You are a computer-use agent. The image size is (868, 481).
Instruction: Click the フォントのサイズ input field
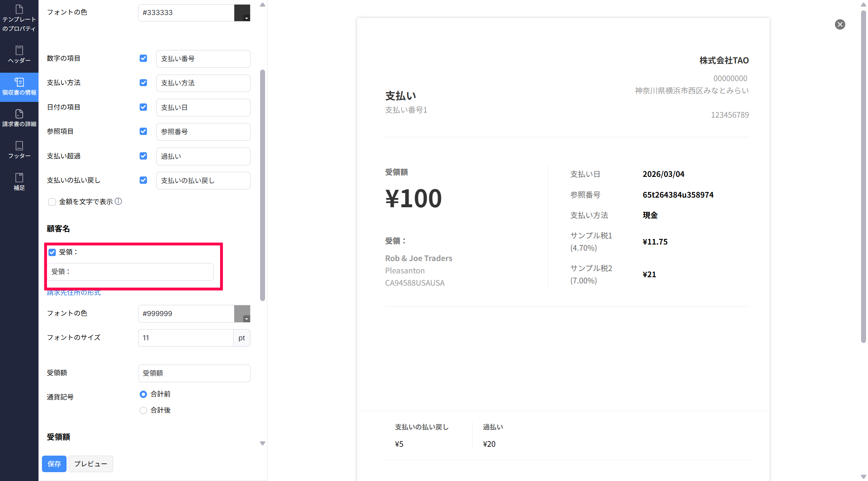pyautogui.click(x=185, y=338)
